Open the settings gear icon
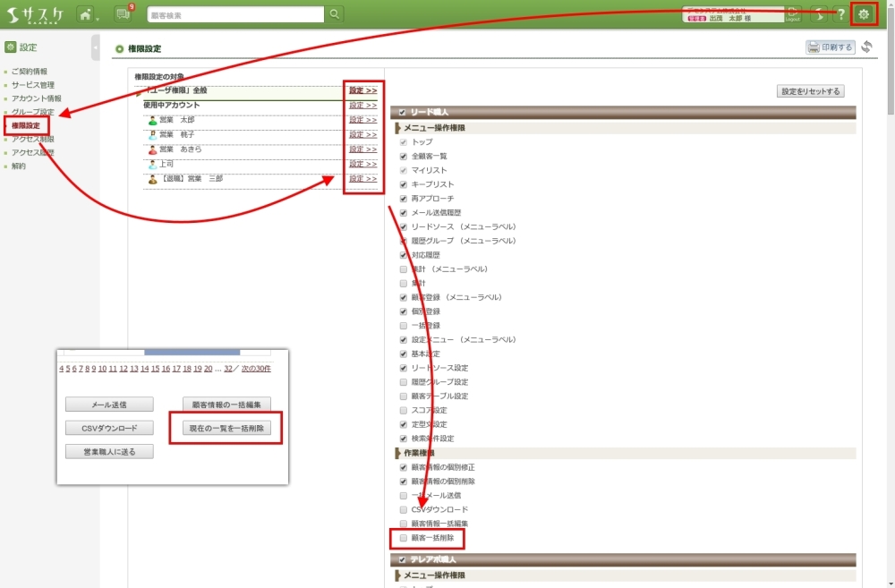This screenshot has width=895, height=588. pyautogui.click(x=863, y=14)
